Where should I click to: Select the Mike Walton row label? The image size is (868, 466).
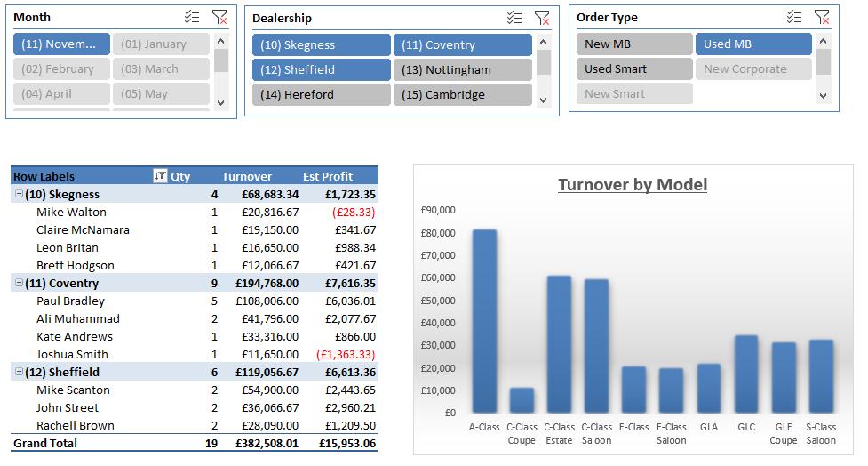71,212
